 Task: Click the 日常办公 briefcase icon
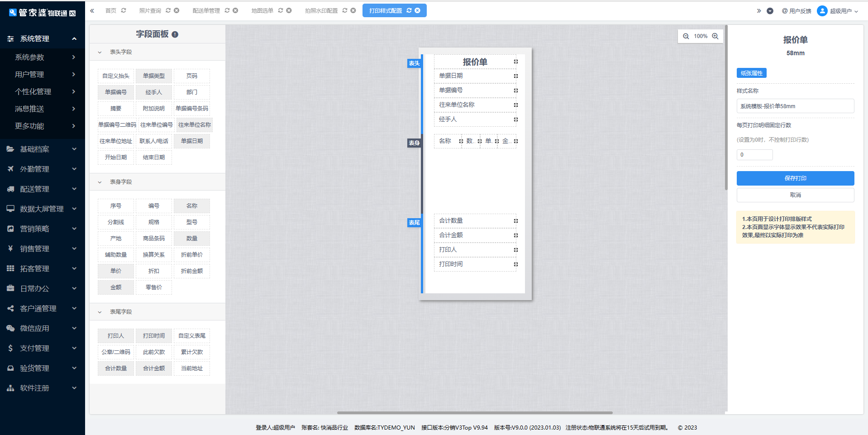coord(10,288)
